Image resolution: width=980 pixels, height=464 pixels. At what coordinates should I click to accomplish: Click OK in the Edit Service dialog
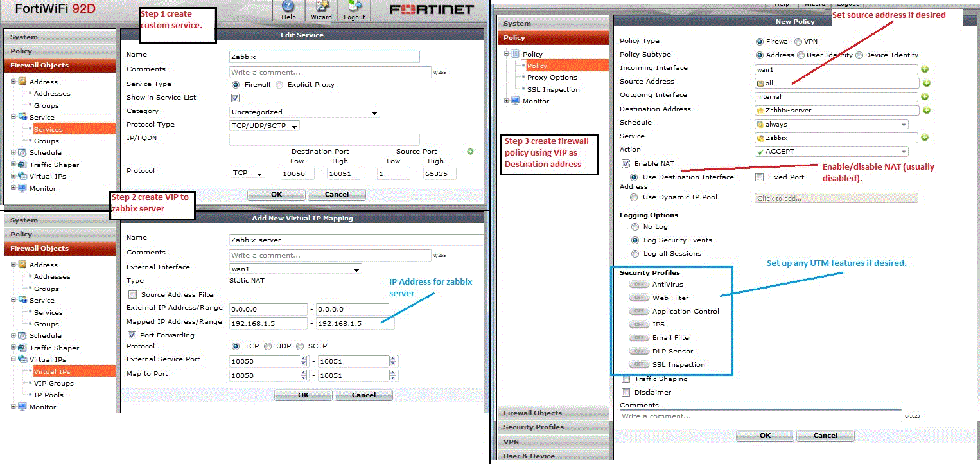point(276,194)
